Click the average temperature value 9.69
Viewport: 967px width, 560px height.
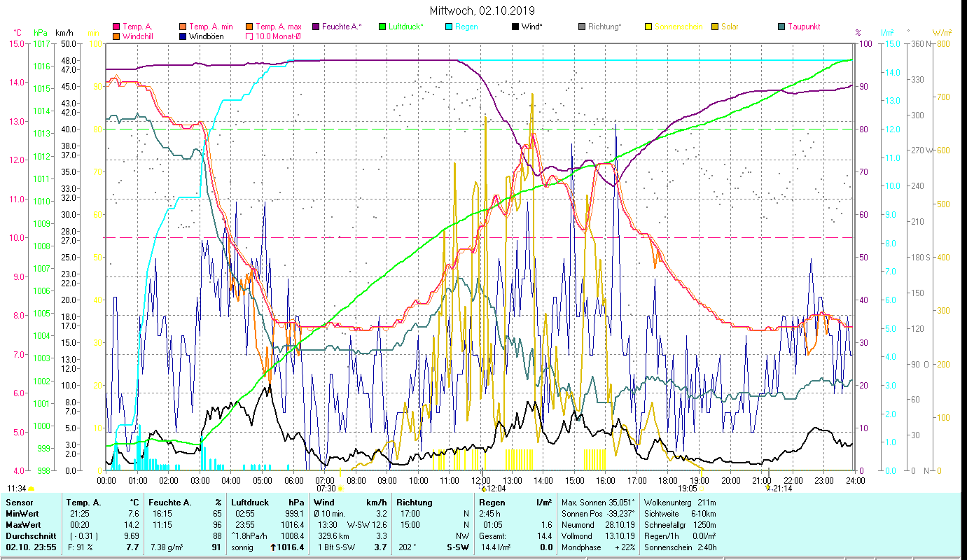pyautogui.click(x=131, y=536)
